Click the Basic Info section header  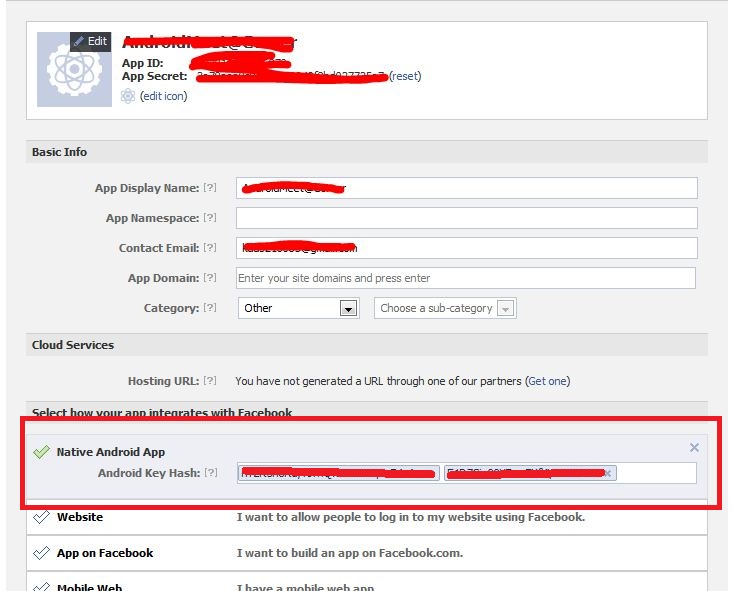367,152
